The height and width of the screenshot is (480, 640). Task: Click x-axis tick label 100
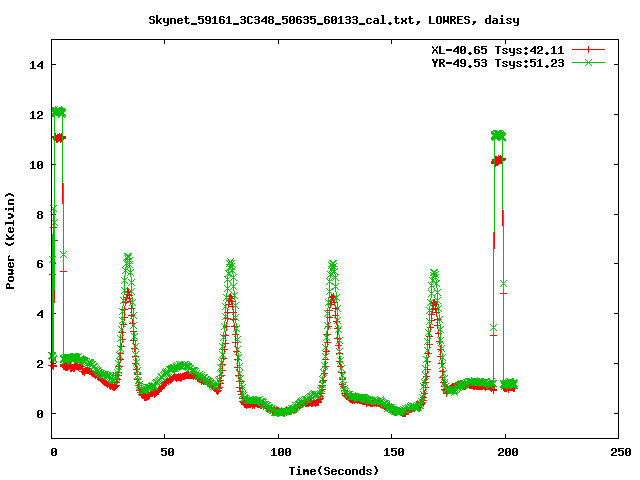(x=280, y=452)
